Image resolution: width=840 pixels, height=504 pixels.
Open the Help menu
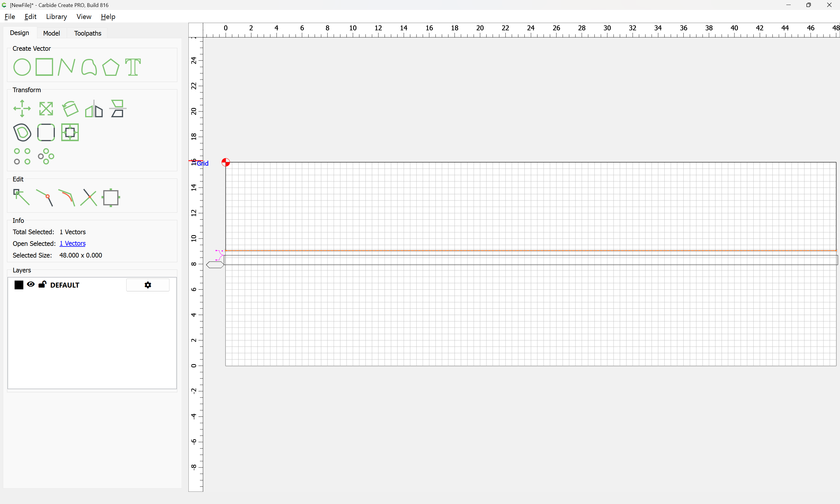(x=108, y=17)
